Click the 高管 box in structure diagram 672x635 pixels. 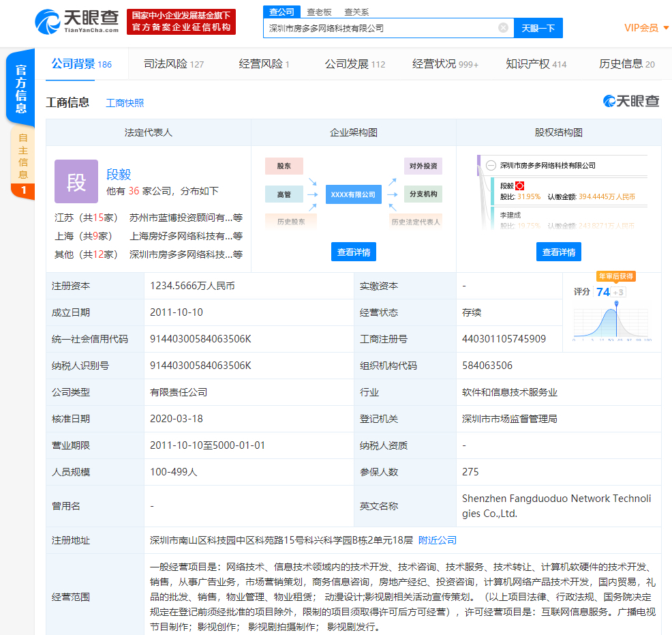tap(284, 194)
